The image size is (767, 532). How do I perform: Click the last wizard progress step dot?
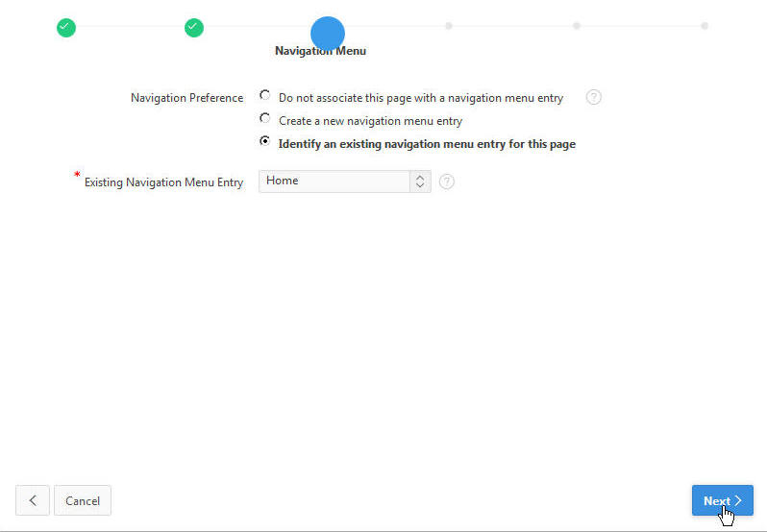coord(705,26)
